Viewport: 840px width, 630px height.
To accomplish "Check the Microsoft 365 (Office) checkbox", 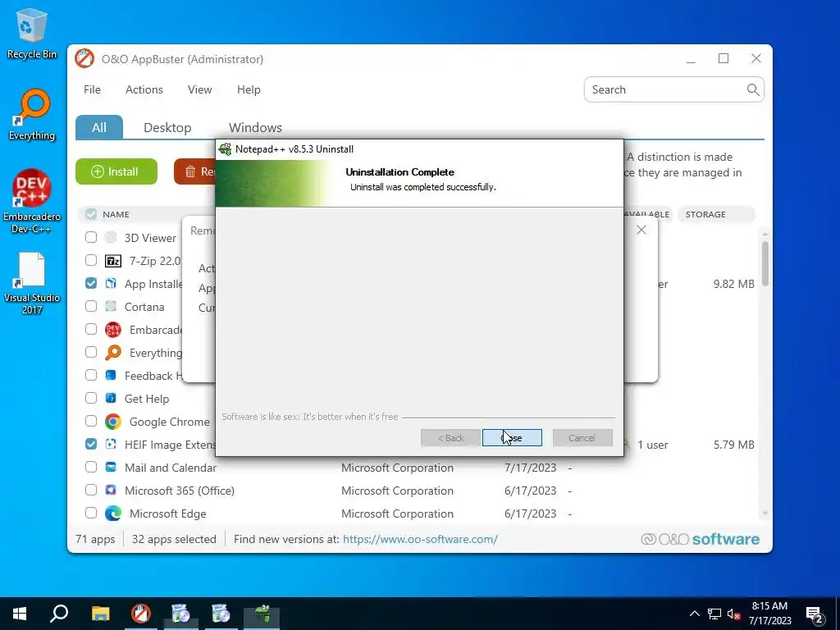I will pyautogui.click(x=91, y=491).
